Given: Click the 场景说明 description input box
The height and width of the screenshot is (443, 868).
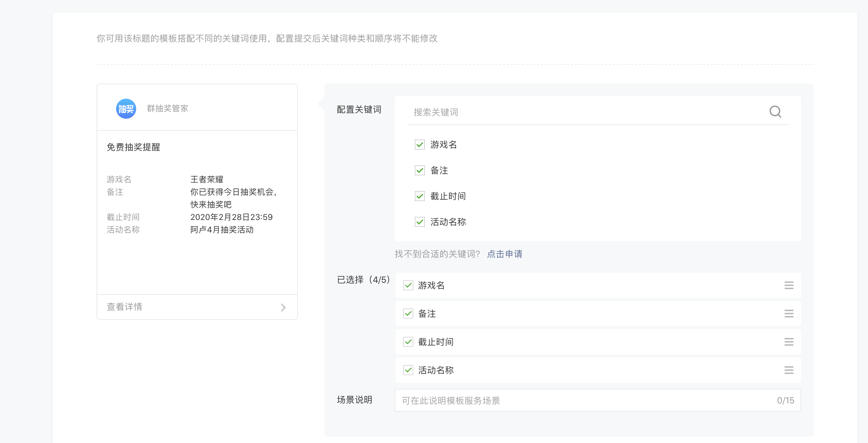Looking at the screenshot, I should (586, 400).
